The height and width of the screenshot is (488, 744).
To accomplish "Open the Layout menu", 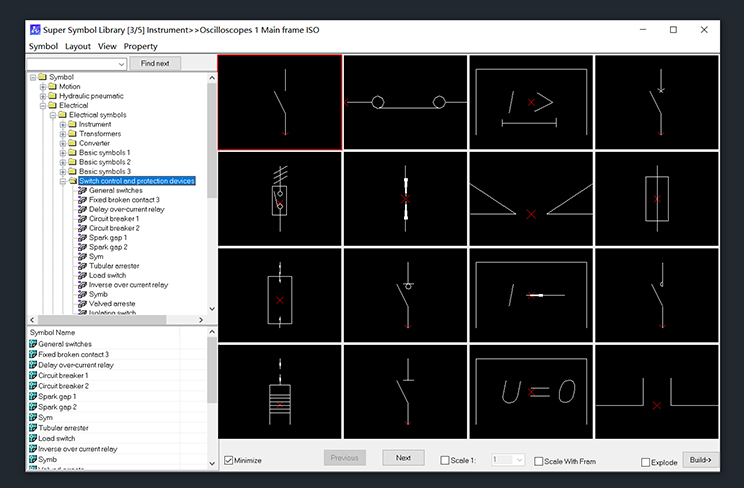I will (78, 46).
